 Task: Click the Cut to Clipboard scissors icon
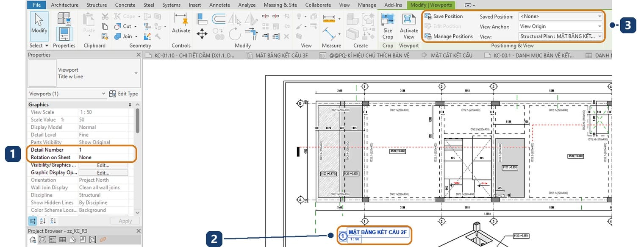coord(105,17)
